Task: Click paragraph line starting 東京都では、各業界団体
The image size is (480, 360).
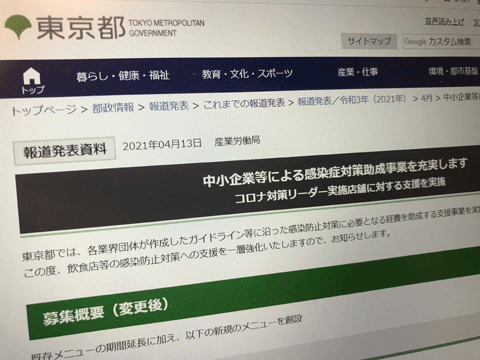Action: (x=251, y=233)
